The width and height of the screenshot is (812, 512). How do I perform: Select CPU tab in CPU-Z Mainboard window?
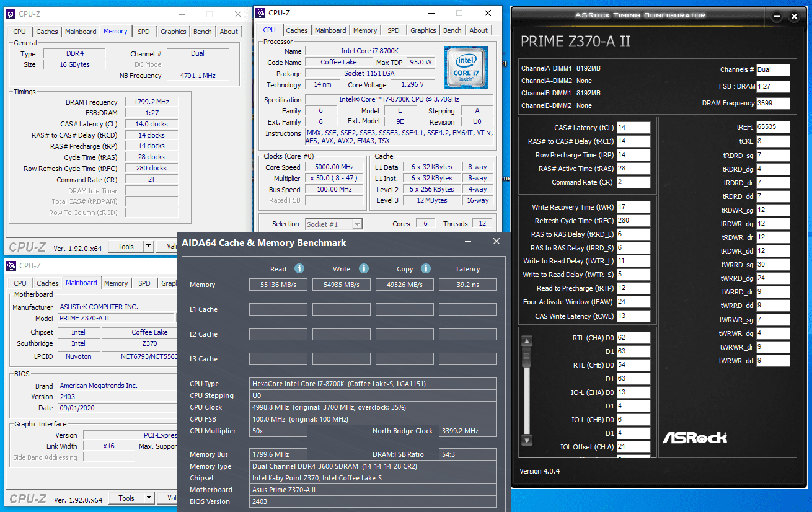(20, 283)
